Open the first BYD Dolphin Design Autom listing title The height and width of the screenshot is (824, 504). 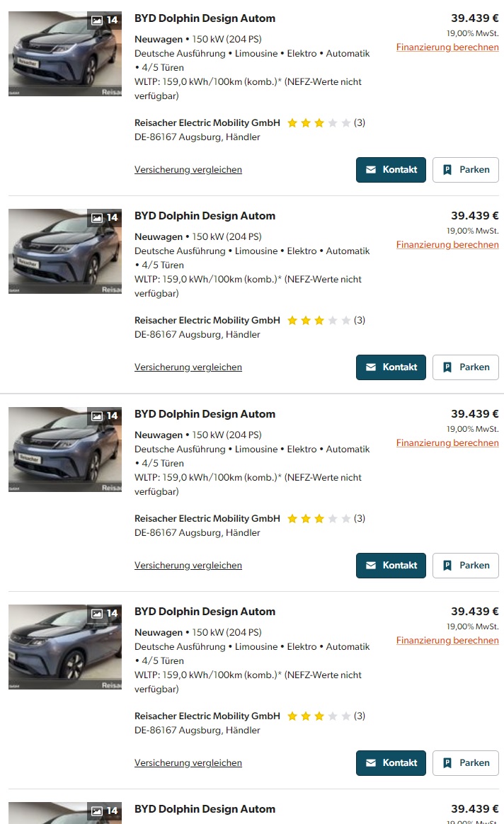tap(205, 18)
